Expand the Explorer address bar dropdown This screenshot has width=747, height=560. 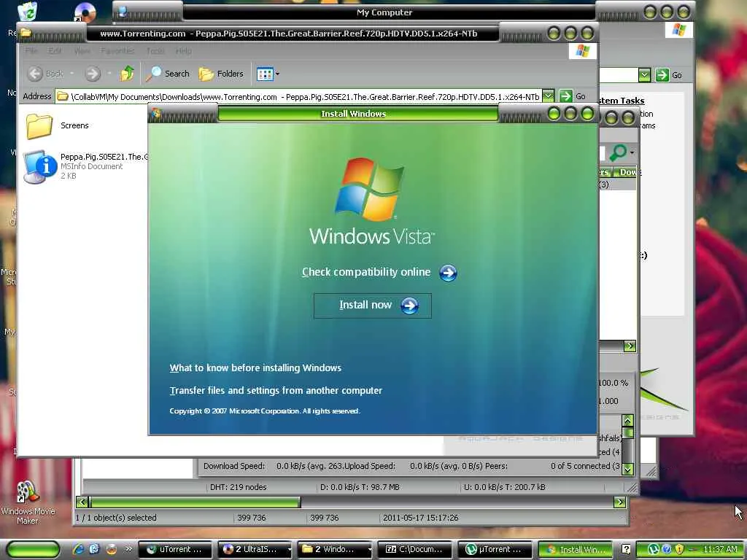(x=549, y=96)
